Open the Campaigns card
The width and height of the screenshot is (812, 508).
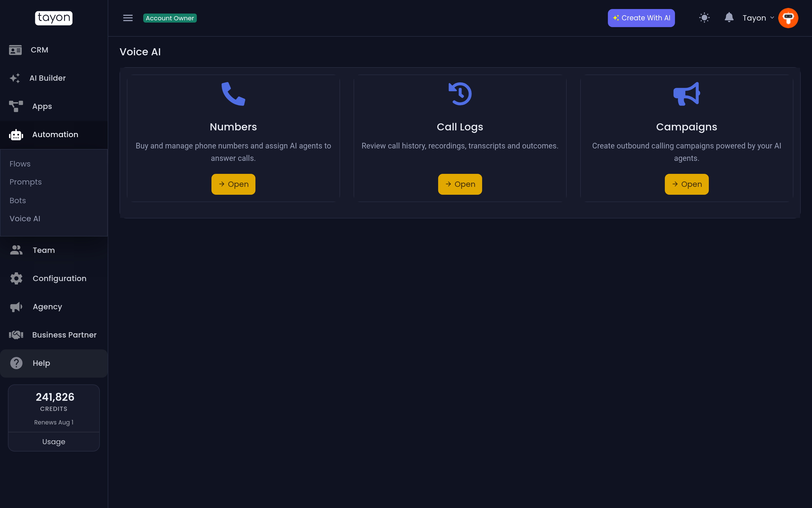point(687,184)
